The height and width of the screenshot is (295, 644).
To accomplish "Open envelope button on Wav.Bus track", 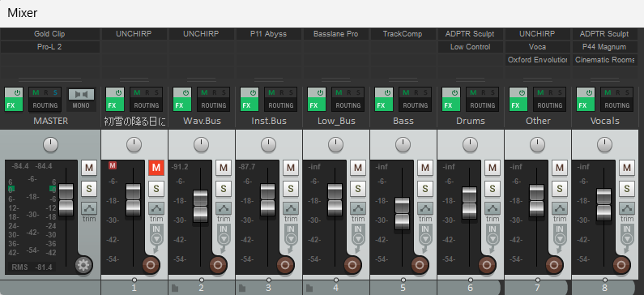I will (224, 208).
